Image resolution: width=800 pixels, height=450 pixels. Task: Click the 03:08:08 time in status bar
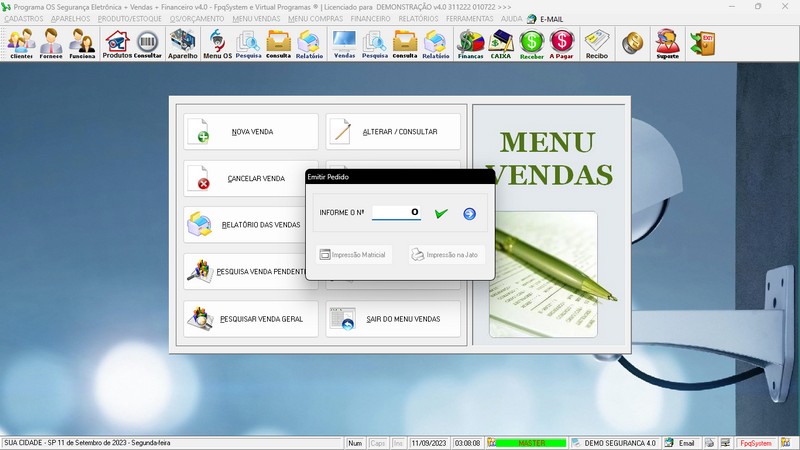467,443
